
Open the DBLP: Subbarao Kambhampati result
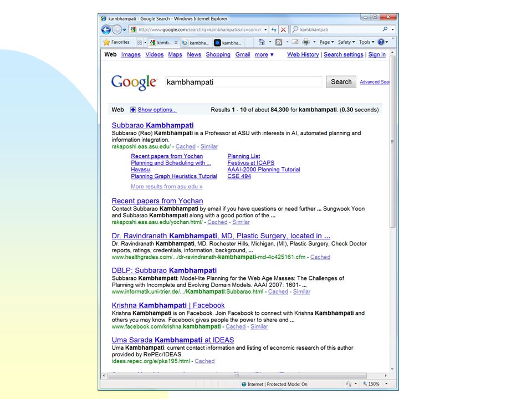(x=164, y=270)
